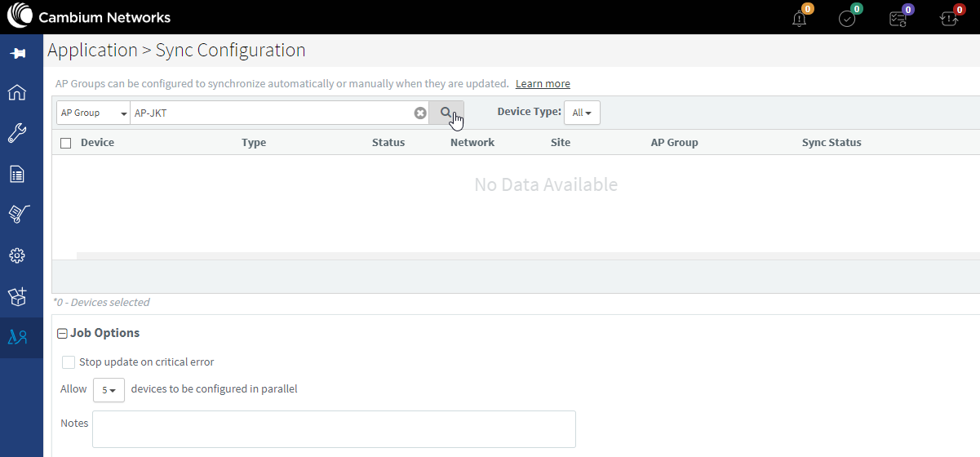Go to Home in the sidebar
This screenshot has width=980, height=457.
[x=17, y=92]
